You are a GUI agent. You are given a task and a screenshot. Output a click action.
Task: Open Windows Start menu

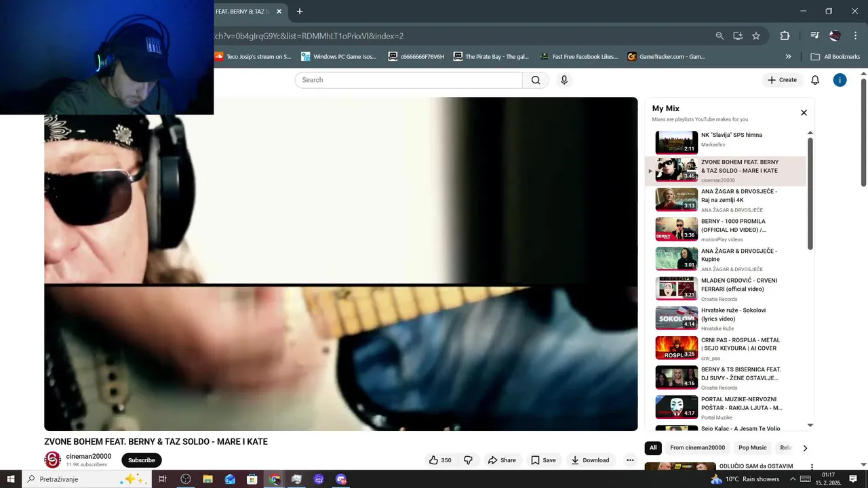point(11,479)
